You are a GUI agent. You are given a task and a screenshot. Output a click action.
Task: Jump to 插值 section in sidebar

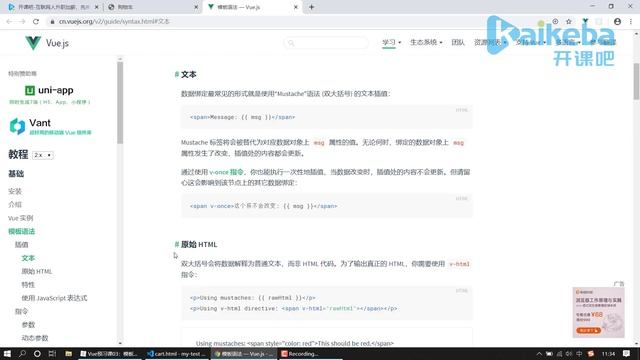coord(22,244)
